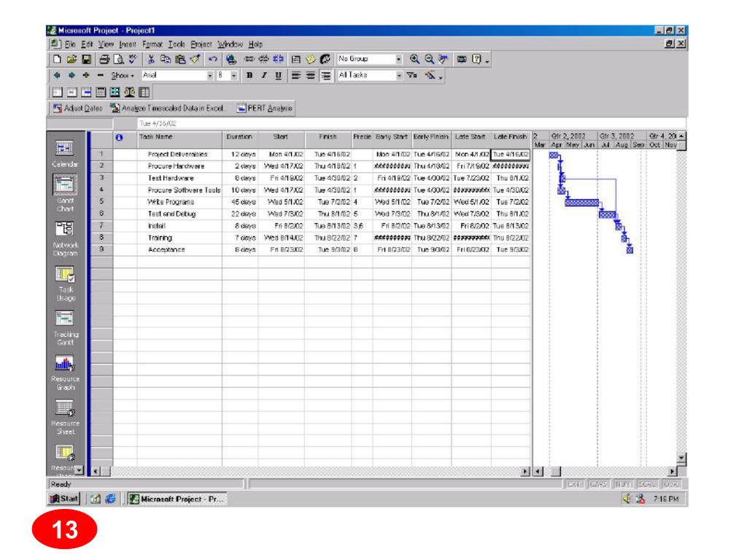Open the Arial font dropdown
The image size is (747, 560).
pos(209,75)
